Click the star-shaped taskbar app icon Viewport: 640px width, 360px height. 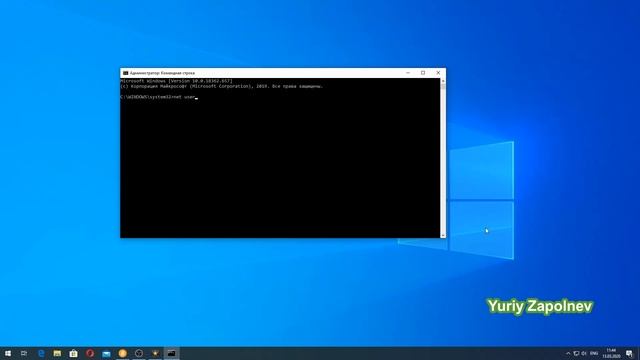pos(155,353)
